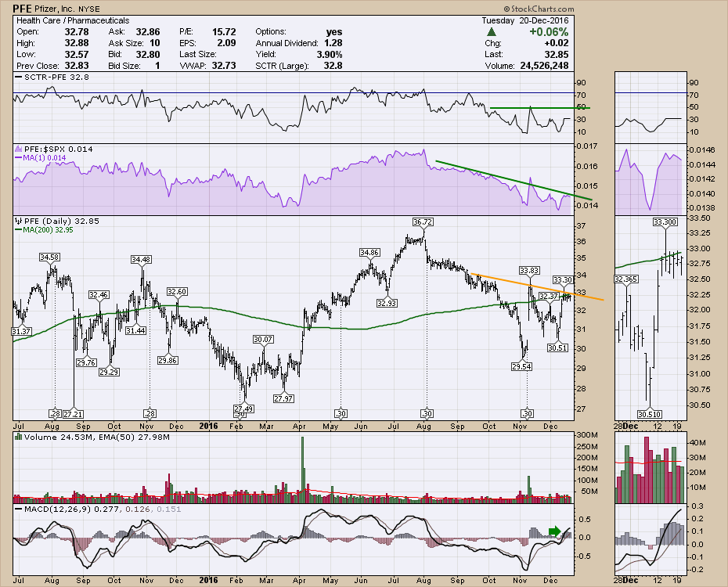Click the Health Care / Pharmaceuticals sector label

click(73, 20)
